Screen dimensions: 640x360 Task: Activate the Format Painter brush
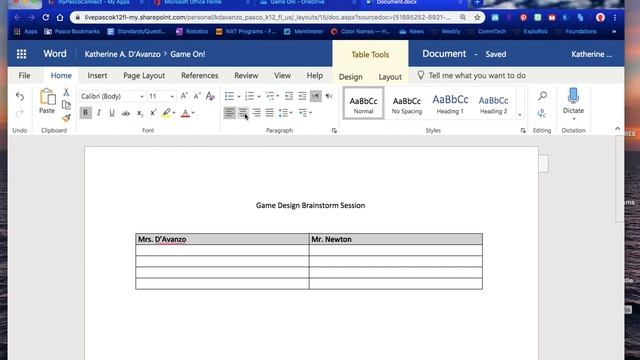[66, 118]
